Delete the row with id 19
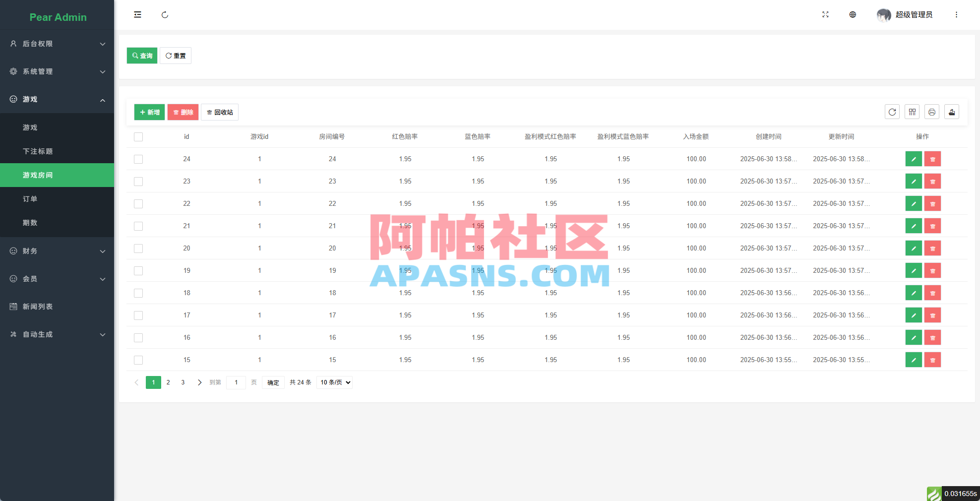 (932, 271)
